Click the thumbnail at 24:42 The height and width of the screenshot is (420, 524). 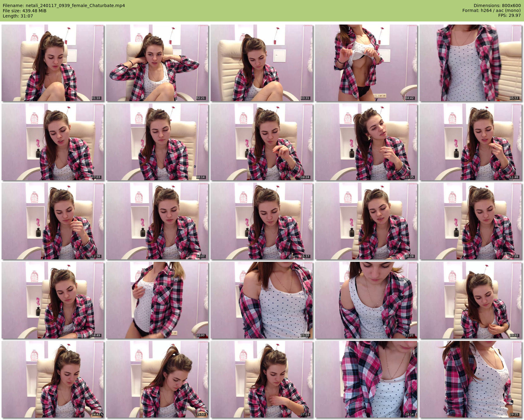pos(53,379)
